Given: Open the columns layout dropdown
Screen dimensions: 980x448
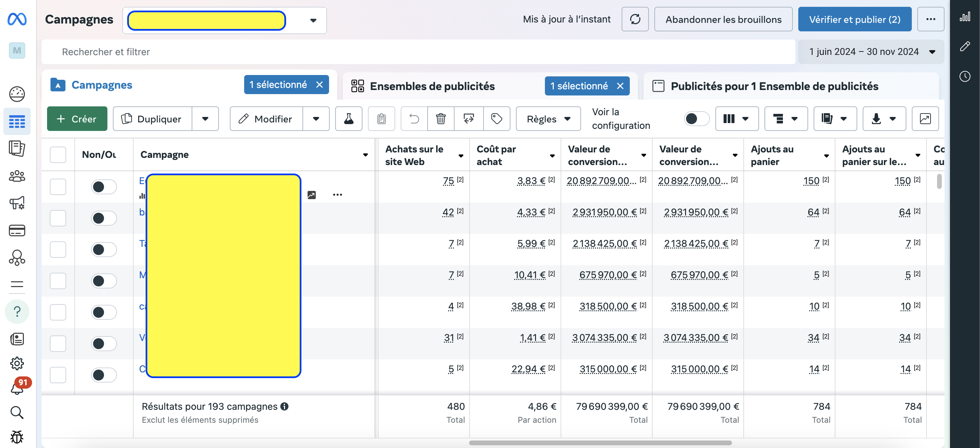Looking at the screenshot, I should pos(737,119).
